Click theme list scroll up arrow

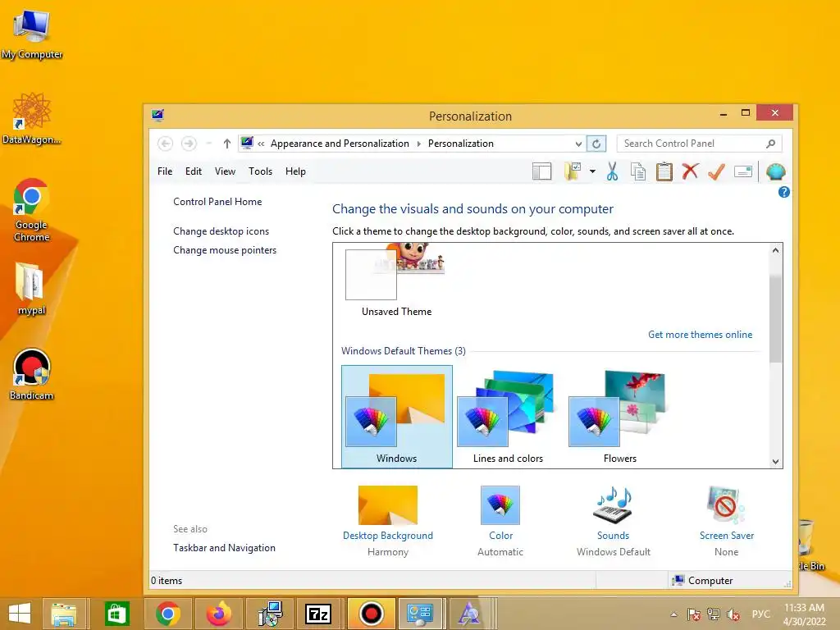pos(775,250)
